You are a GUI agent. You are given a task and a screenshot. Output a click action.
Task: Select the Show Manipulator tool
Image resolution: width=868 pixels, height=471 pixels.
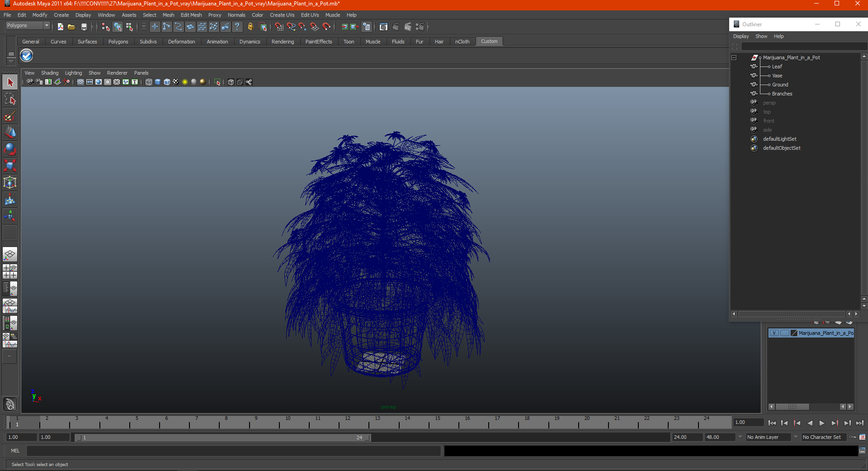(10, 216)
